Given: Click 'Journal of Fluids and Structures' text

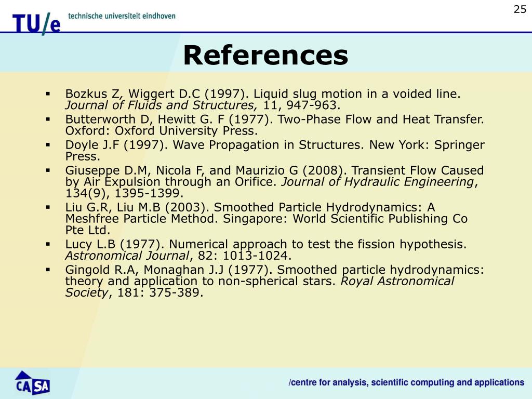Looking at the screenshot, I should point(162,105).
